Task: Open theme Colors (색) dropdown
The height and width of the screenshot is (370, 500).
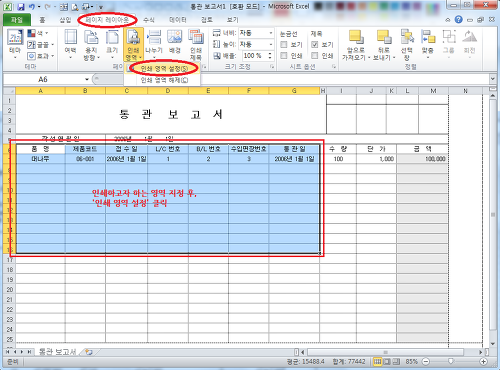Action: pyautogui.click(x=38, y=33)
